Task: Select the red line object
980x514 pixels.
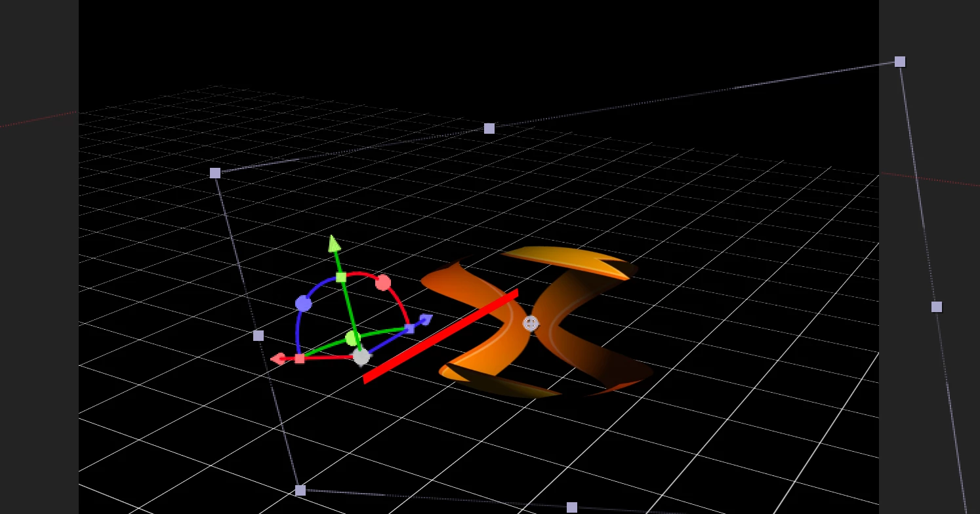Action: pyautogui.click(x=441, y=336)
